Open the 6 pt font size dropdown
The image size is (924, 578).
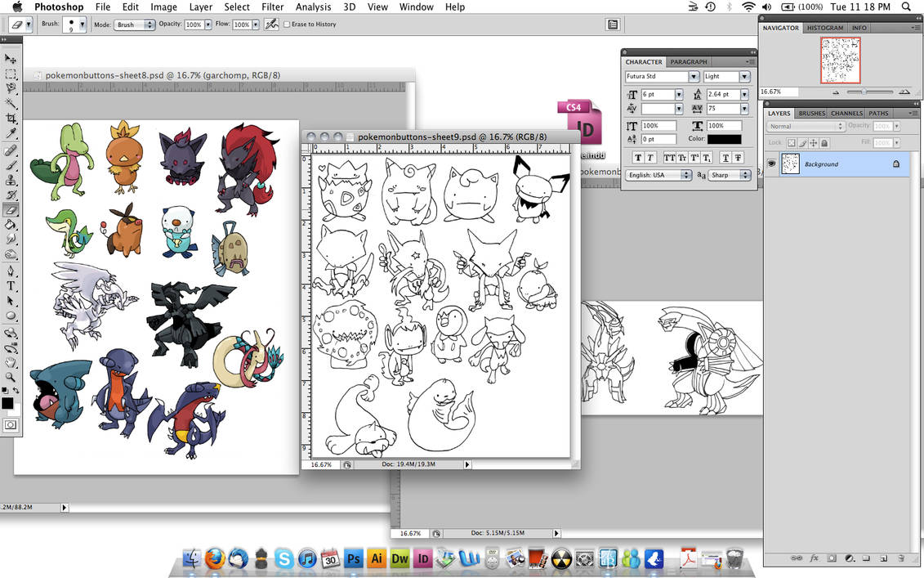click(x=679, y=94)
